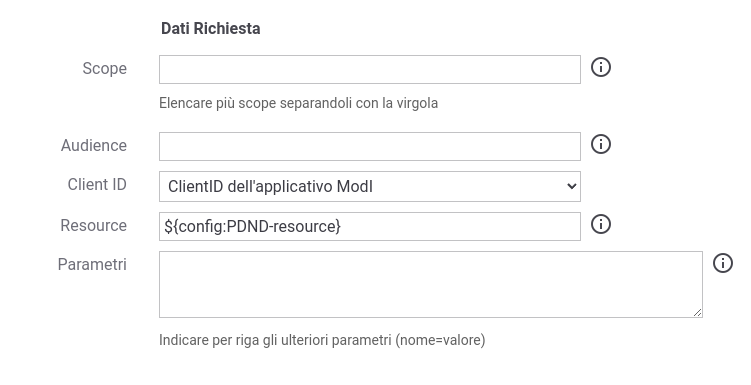Select the Resource input field

click(x=370, y=226)
